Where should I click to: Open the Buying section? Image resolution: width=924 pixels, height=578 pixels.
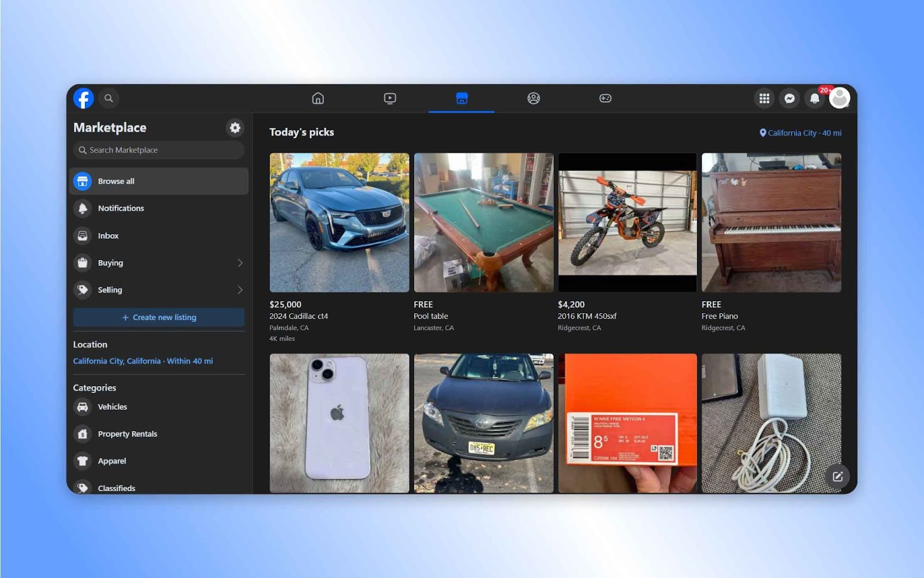(159, 262)
